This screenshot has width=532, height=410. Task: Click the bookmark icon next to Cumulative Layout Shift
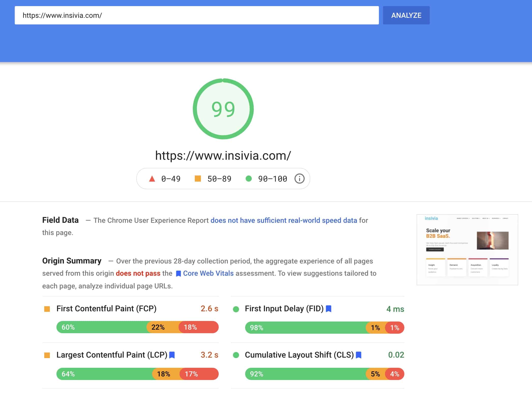tap(359, 355)
